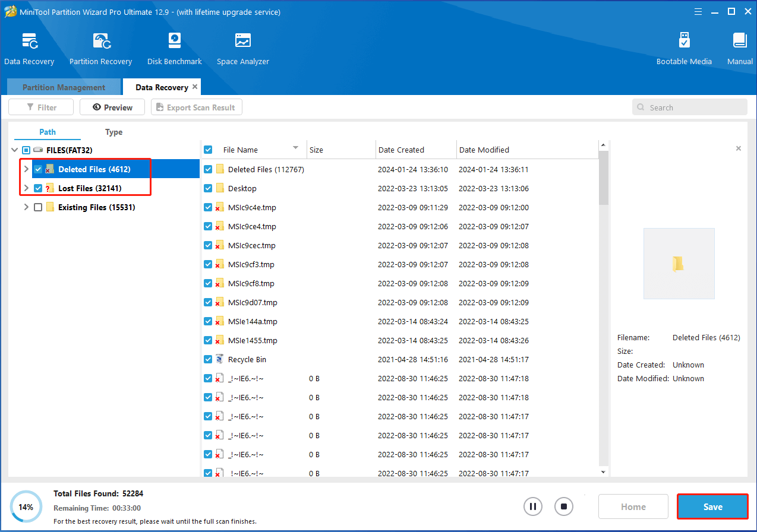The image size is (757, 532).
Task: Uncheck the MSIc9ce4.tmp checkbox
Action: [208, 226]
